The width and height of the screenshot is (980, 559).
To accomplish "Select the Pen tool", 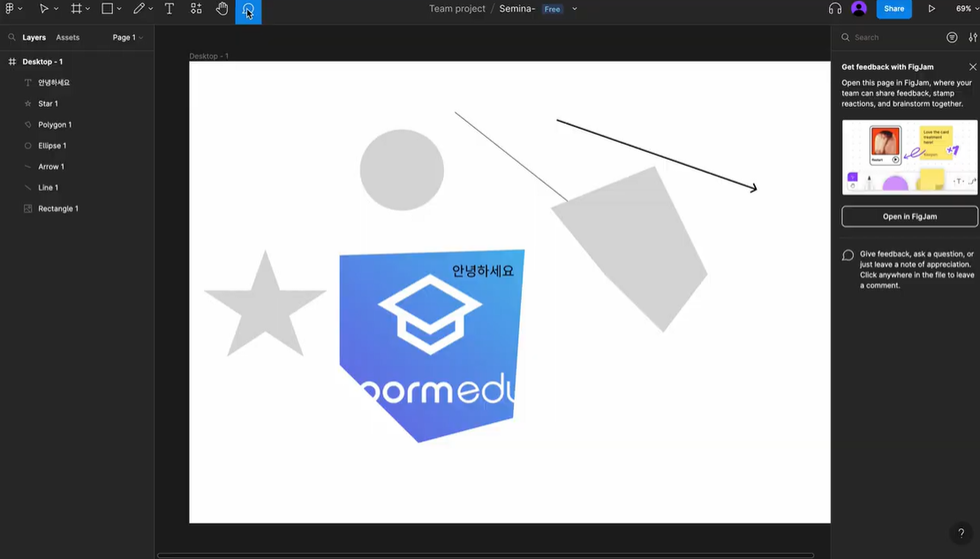I will point(139,9).
